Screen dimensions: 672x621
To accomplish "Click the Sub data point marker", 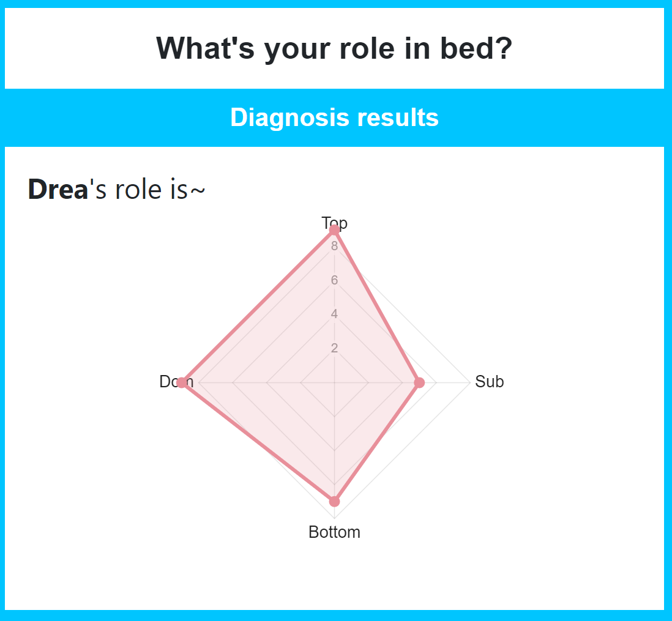I will [419, 383].
